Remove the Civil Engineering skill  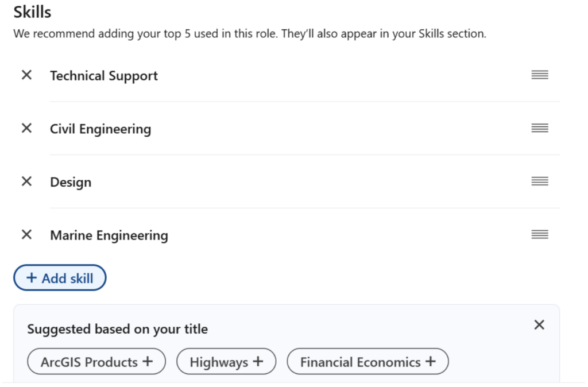pos(26,129)
